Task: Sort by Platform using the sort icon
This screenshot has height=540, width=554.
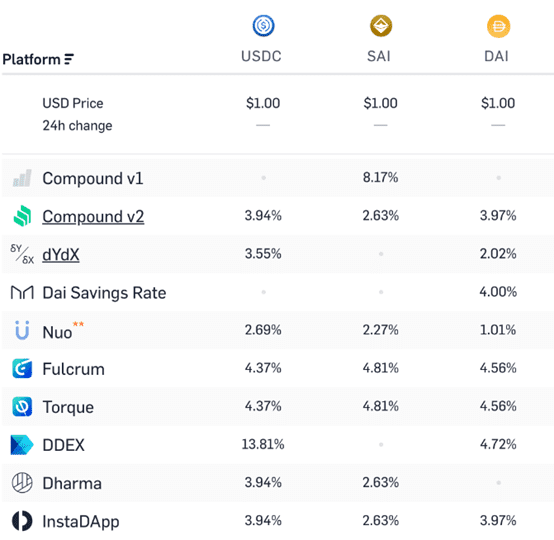Action: coord(69,59)
